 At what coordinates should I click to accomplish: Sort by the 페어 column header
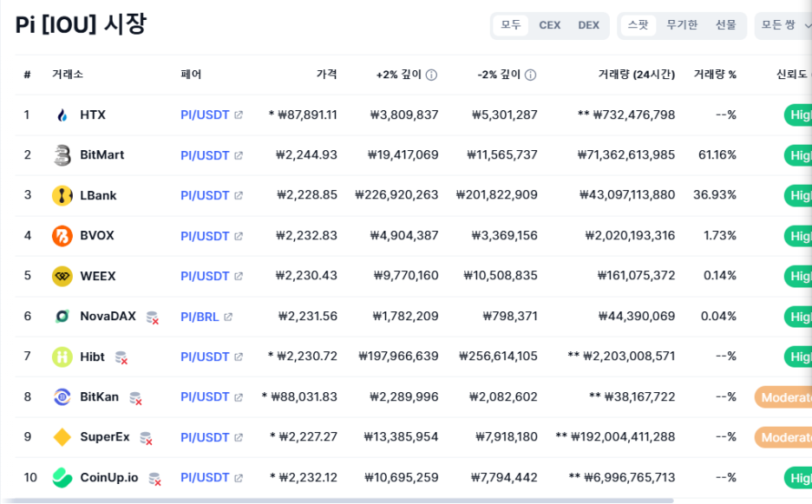click(191, 75)
